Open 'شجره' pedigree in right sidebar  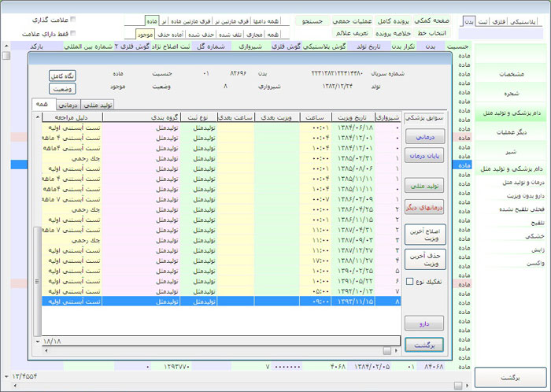[x=512, y=94]
